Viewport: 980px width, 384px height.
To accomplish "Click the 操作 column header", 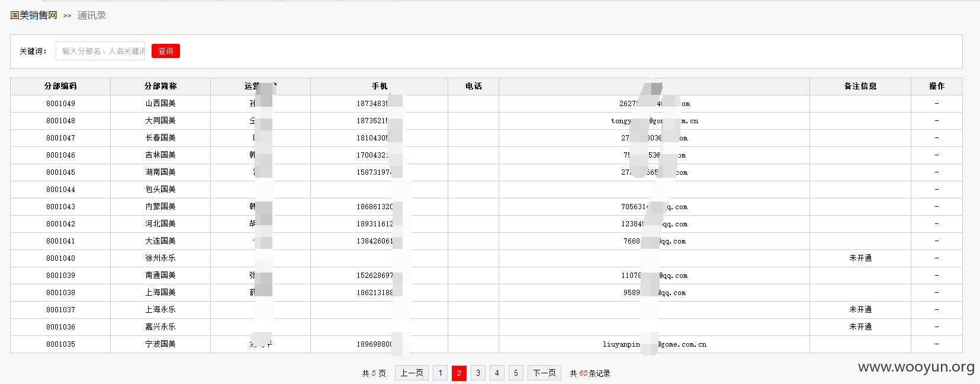I will (x=936, y=86).
